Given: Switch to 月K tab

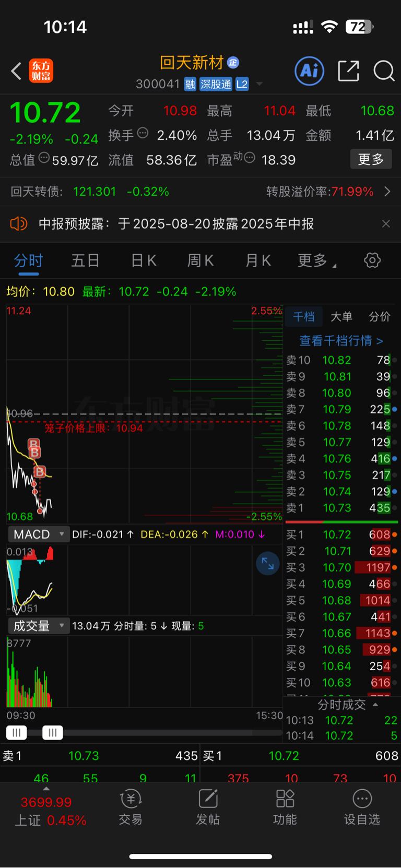Looking at the screenshot, I should tap(258, 260).
